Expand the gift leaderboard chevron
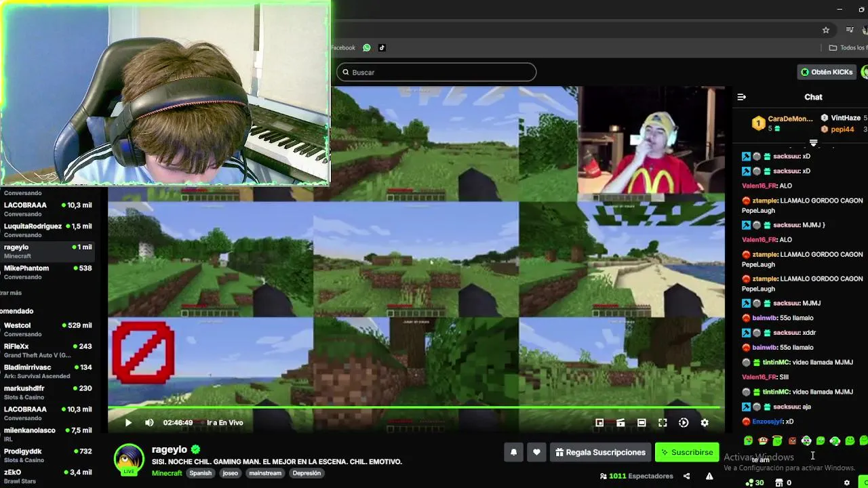The height and width of the screenshot is (488, 868). [x=813, y=143]
